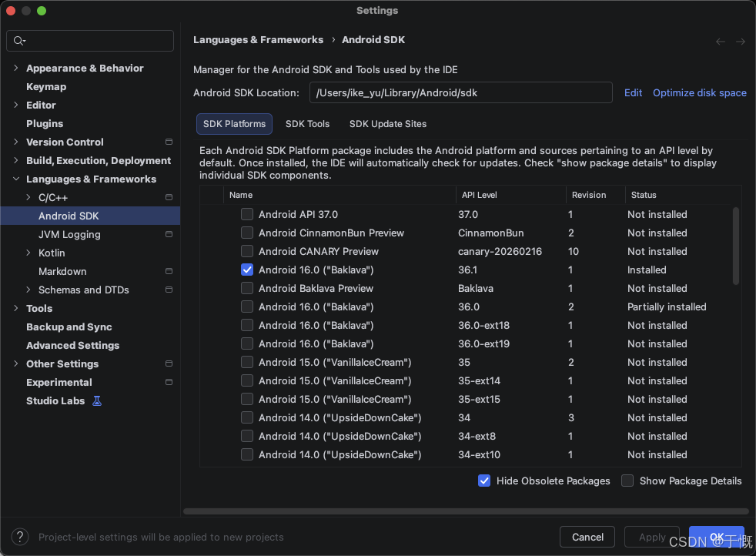
Task: Click the horizontal scrollbar below the table
Action: (465, 511)
